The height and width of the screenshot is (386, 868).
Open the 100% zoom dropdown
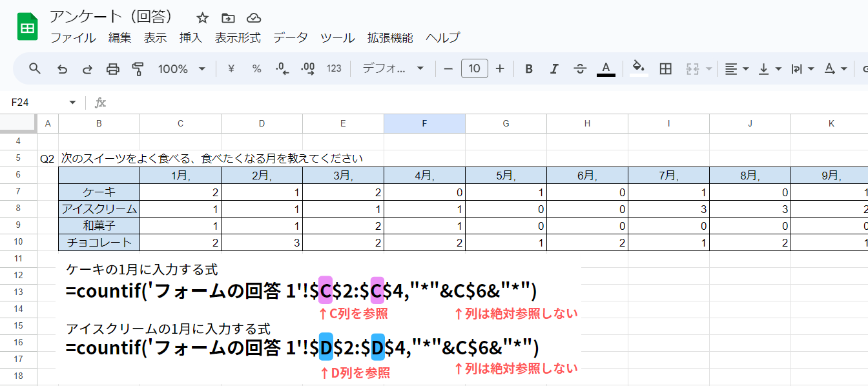181,68
